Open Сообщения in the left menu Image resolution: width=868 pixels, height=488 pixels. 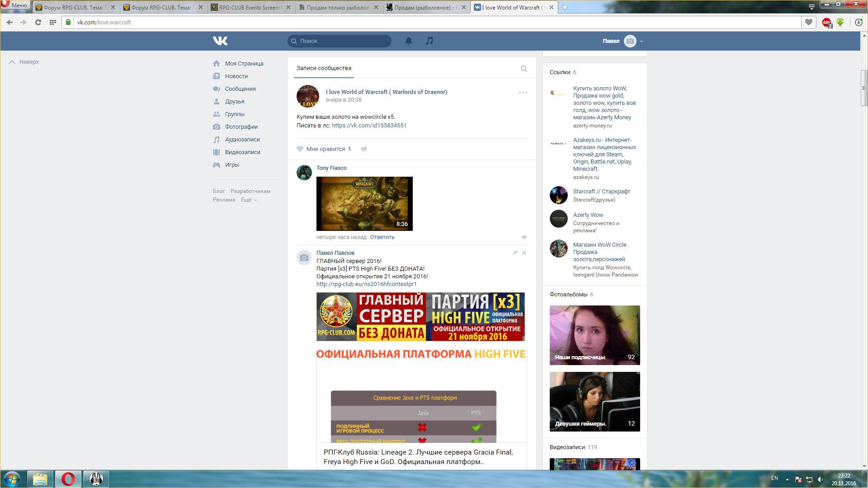coord(240,89)
